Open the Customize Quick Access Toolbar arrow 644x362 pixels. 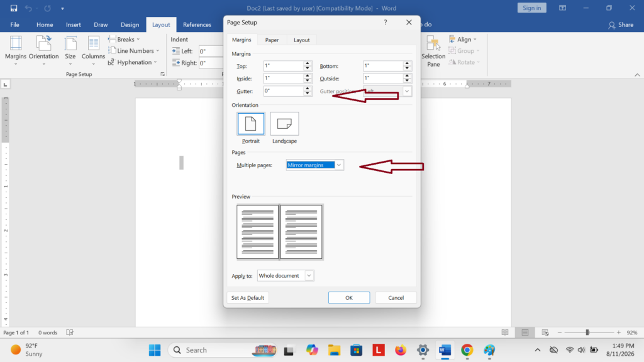(62, 8)
